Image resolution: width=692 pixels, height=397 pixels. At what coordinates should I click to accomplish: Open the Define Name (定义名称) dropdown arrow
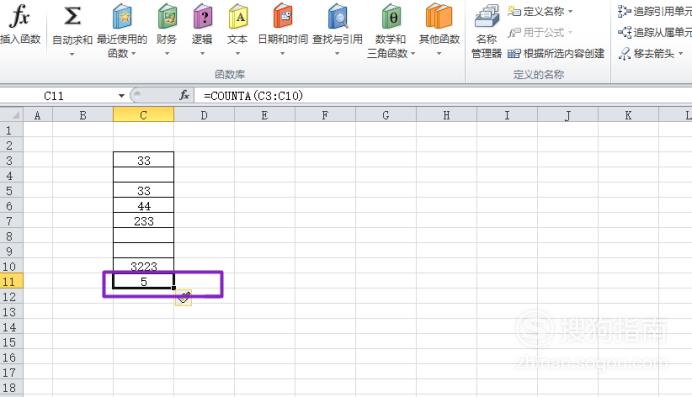(571, 11)
